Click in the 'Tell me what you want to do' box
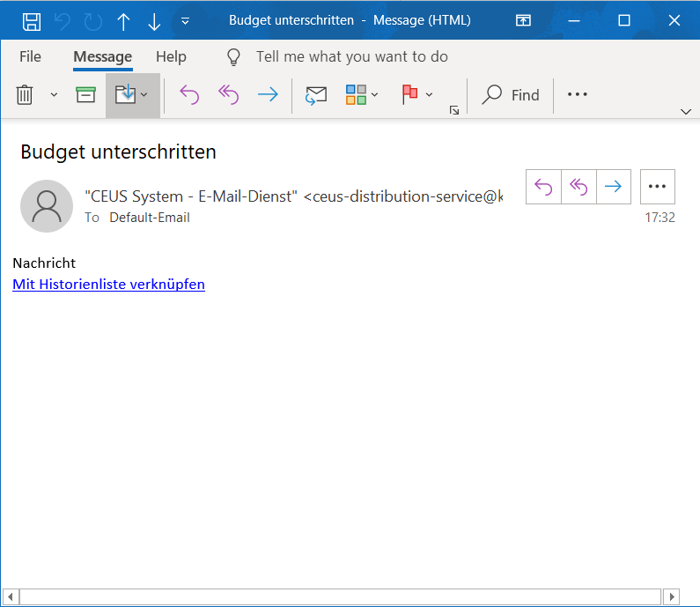Viewport: 700px width, 607px height. coord(351,56)
